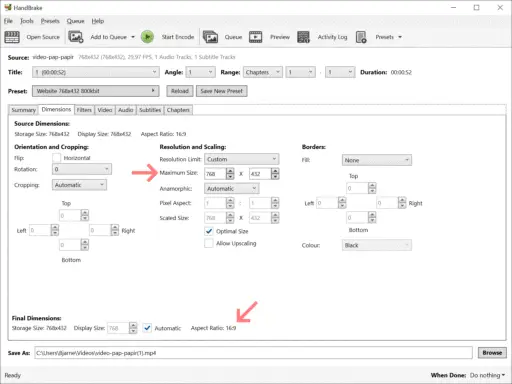Open the Presets menu
512x384 pixels.
50,21
